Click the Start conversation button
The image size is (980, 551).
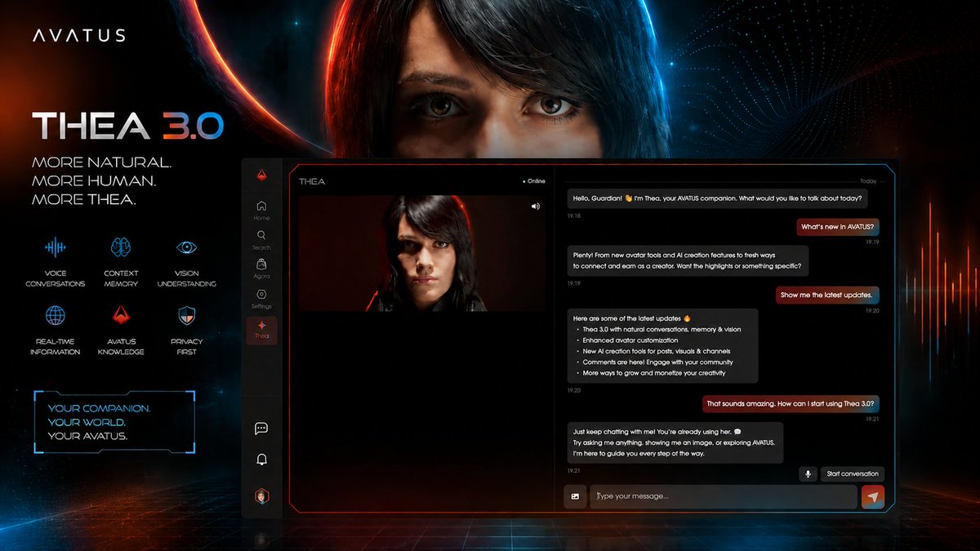click(853, 473)
